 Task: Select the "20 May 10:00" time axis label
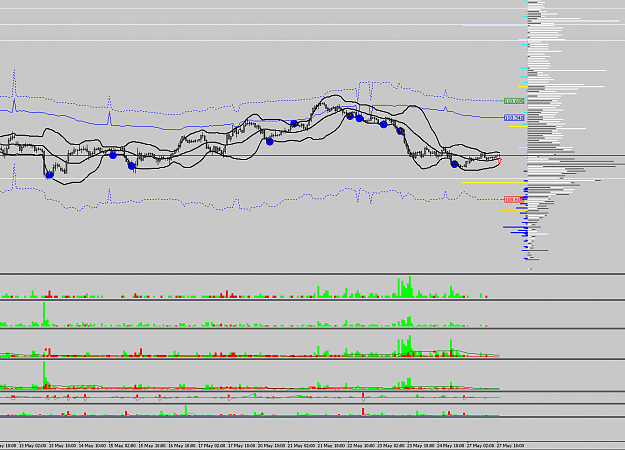click(271, 445)
